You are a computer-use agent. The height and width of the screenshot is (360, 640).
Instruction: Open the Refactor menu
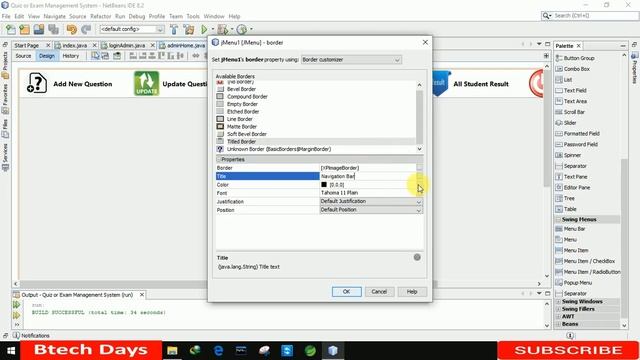pyautogui.click(x=100, y=16)
